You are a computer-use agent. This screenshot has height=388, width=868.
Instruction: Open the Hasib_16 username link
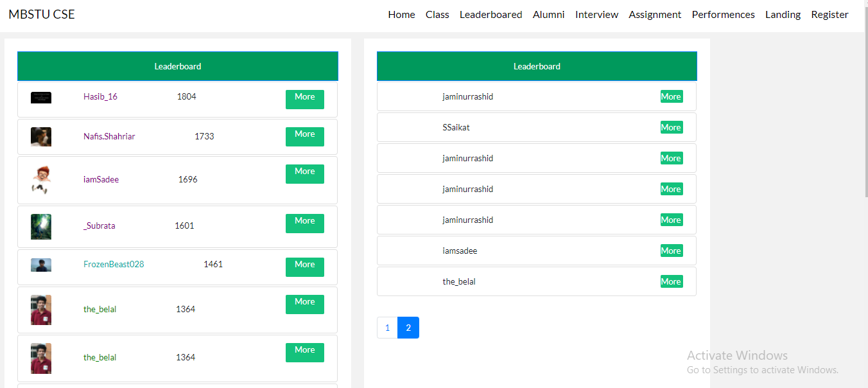click(100, 96)
